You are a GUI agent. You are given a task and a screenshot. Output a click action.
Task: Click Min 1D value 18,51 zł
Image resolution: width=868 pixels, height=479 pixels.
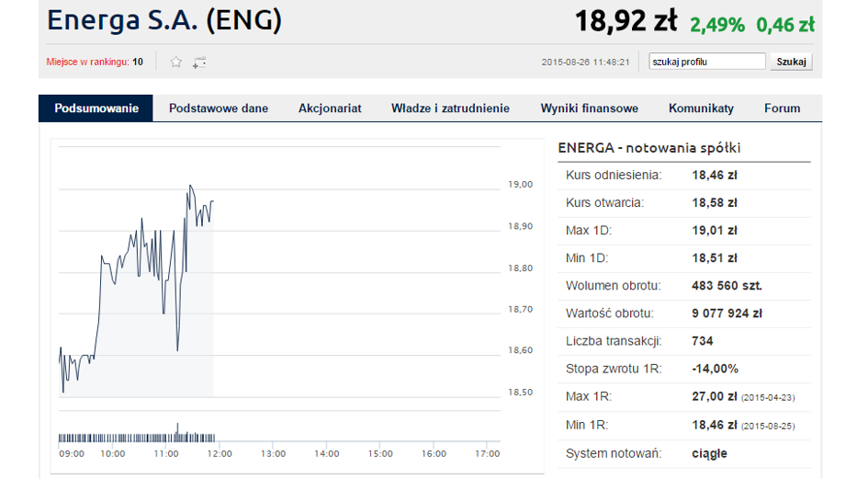(x=715, y=258)
